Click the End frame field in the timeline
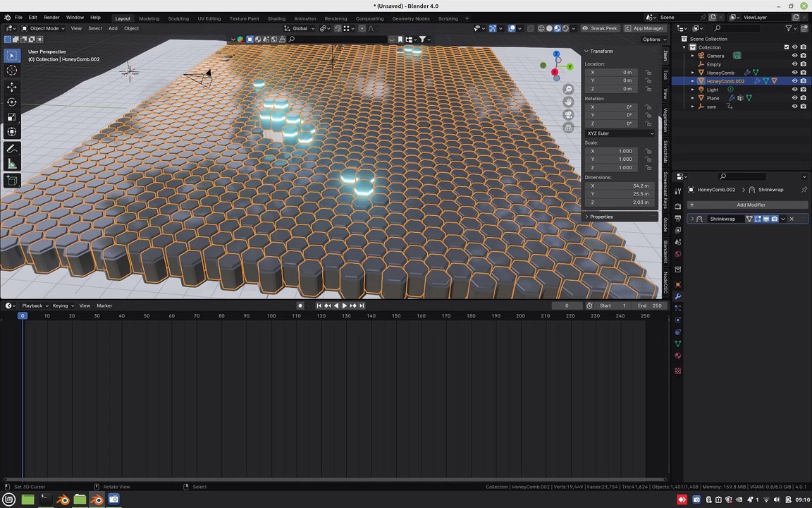The width and height of the screenshot is (812, 508). [650, 306]
